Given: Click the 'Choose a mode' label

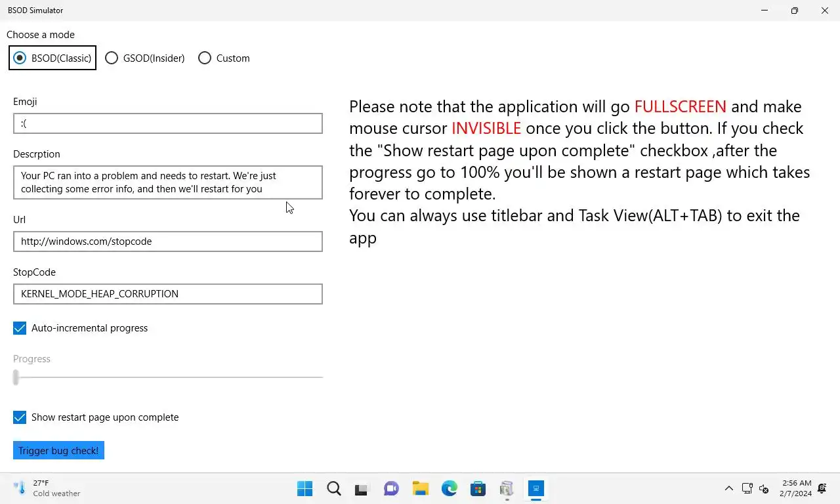Looking at the screenshot, I should tap(41, 35).
